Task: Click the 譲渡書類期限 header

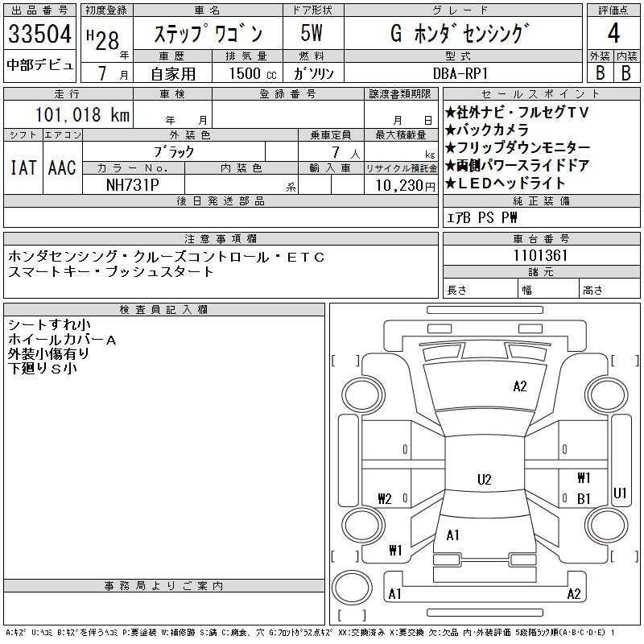Action: point(400,94)
